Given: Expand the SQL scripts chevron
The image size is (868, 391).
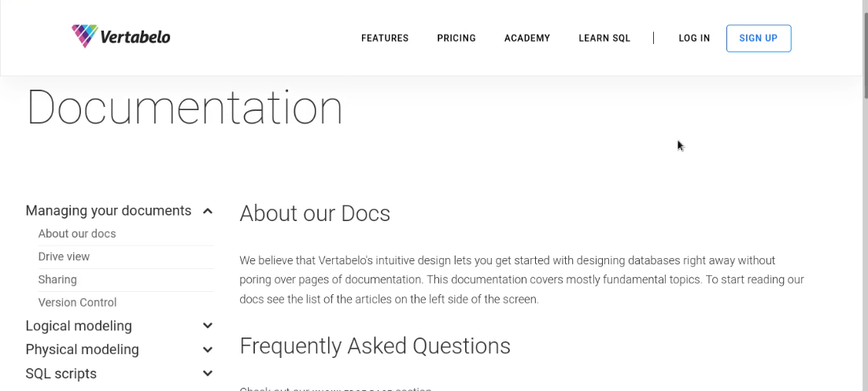Looking at the screenshot, I should (208, 374).
